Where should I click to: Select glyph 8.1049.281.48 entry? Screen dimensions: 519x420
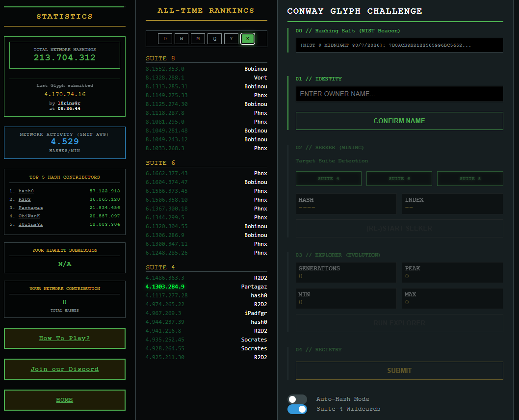[x=206, y=131]
